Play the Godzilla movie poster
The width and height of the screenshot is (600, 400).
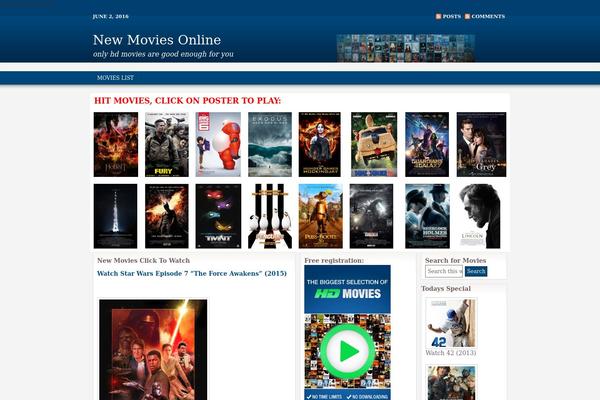pos(371,216)
